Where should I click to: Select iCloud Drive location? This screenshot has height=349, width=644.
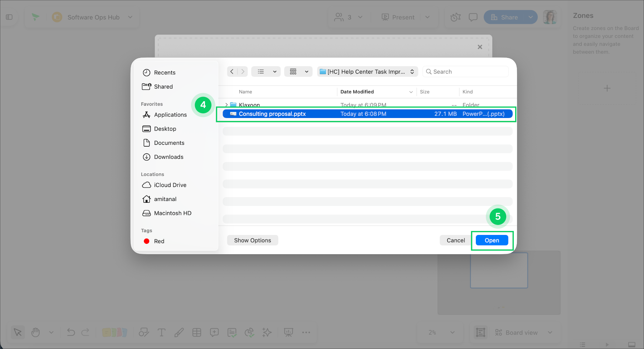pyautogui.click(x=165, y=185)
